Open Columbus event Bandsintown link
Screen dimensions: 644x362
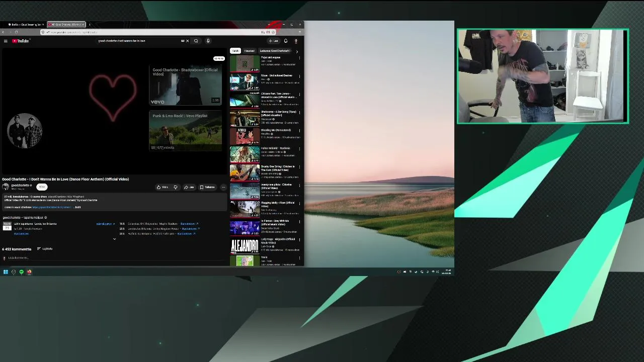tap(189, 224)
